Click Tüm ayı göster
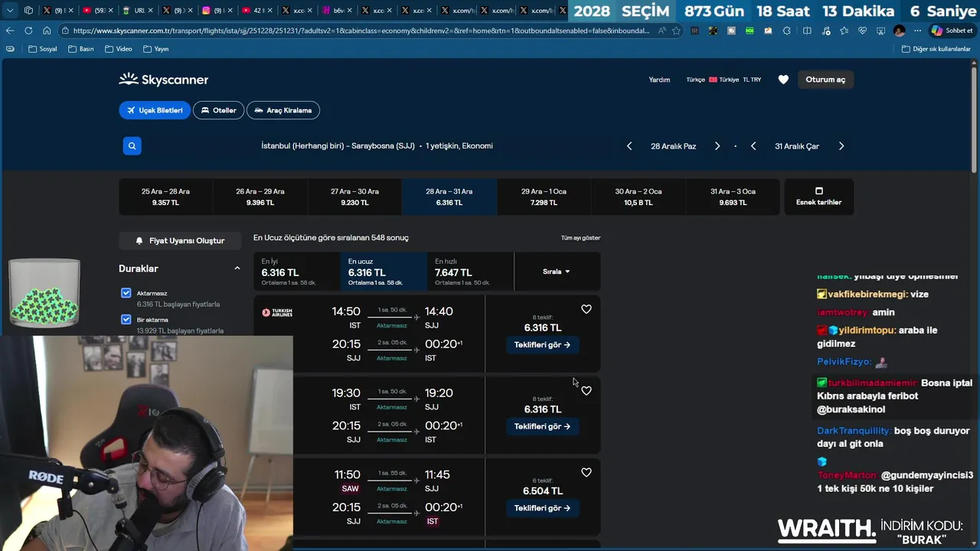The image size is (980, 551). point(580,238)
